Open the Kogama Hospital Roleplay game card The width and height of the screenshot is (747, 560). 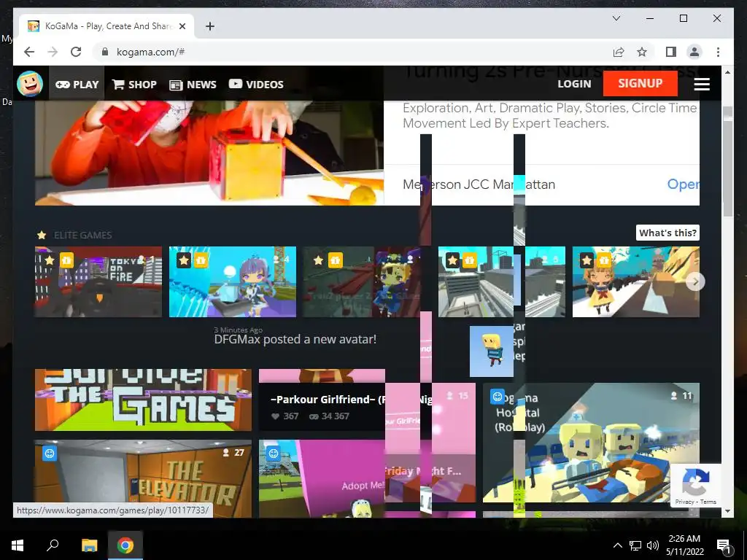pos(591,443)
